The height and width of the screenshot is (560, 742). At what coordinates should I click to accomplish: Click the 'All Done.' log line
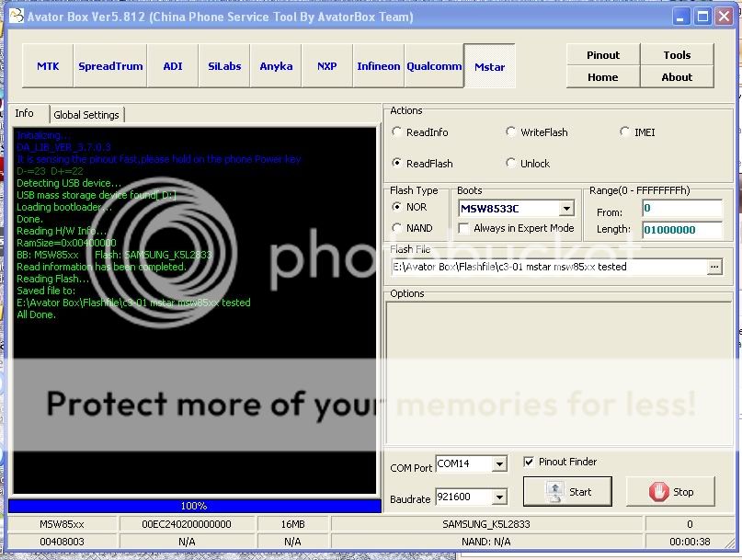[36, 314]
